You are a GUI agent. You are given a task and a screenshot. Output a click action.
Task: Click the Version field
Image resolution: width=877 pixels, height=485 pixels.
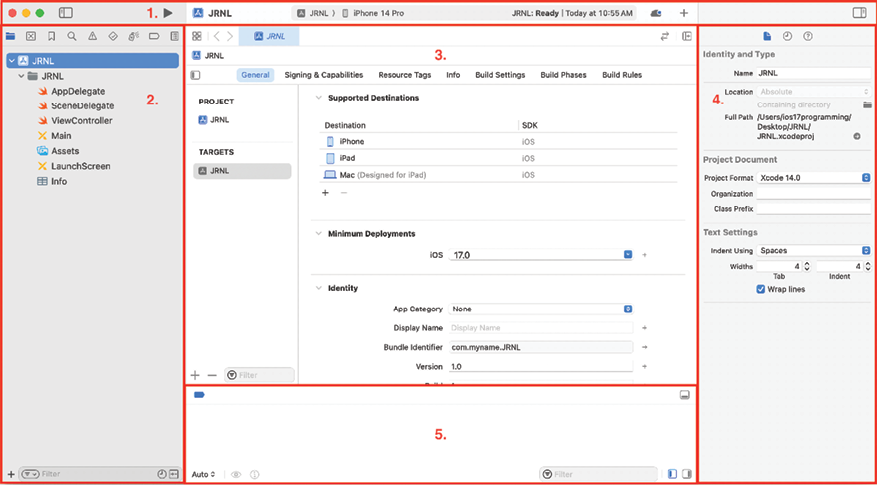click(x=541, y=367)
